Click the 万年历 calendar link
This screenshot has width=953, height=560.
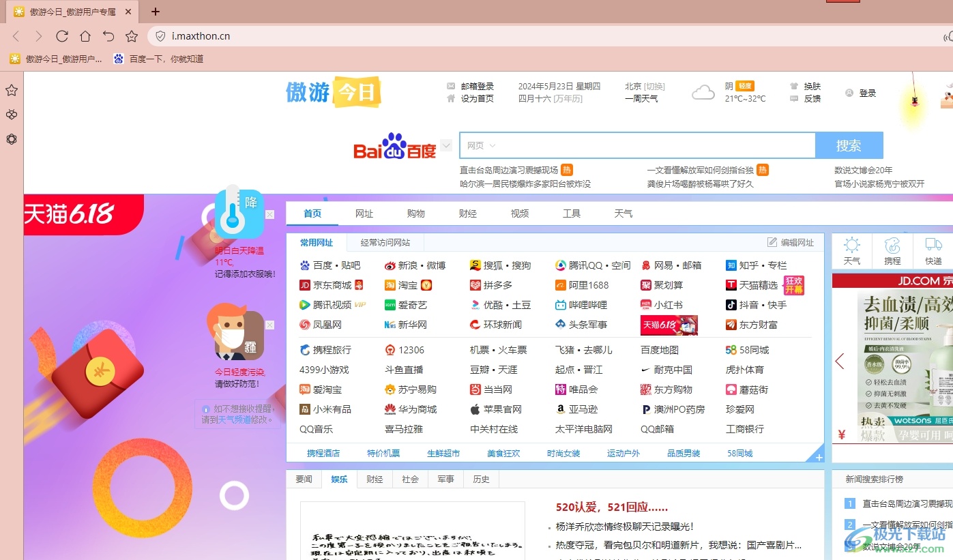click(568, 99)
